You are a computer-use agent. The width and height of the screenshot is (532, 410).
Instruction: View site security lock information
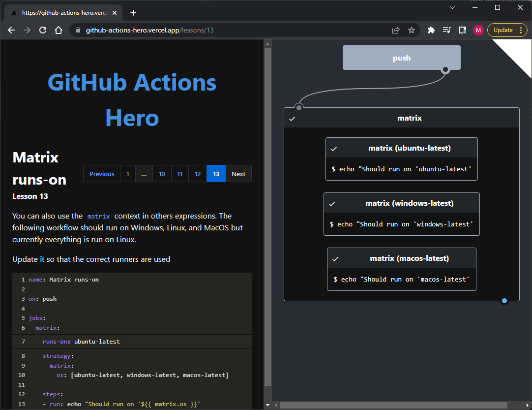pyautogui.click(x=78, y=30)
